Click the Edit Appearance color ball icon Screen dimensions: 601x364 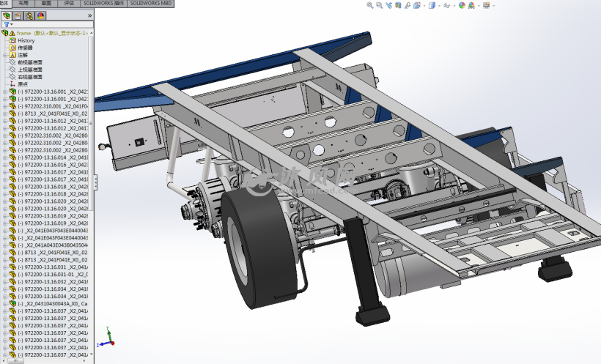462,5
